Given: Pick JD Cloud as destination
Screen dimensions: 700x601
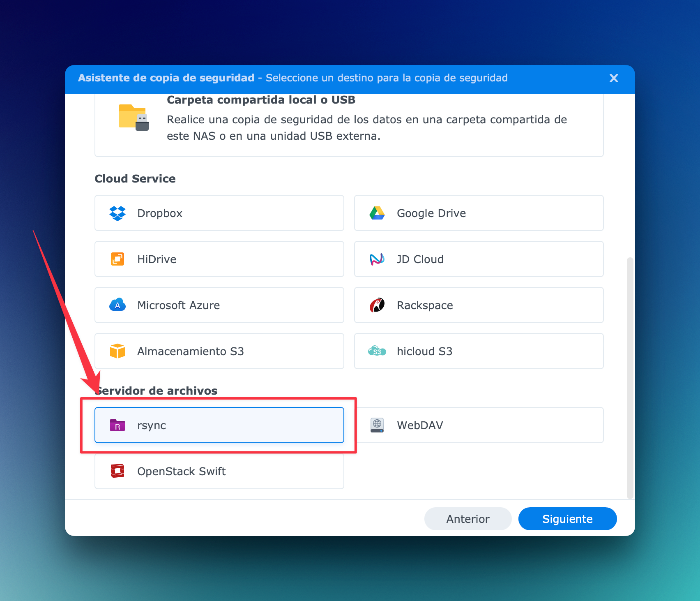Looking at the screenshot, I should [479, 259].
